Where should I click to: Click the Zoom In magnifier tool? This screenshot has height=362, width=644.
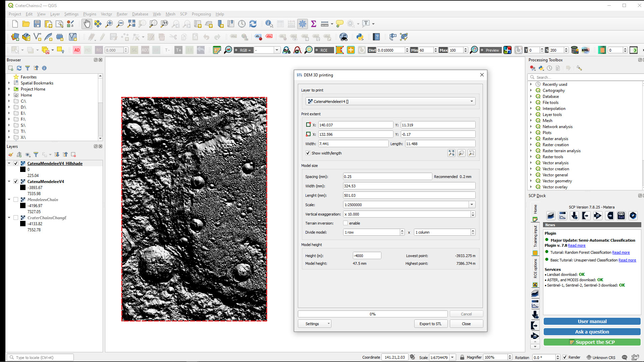click(x=109, y=24)
